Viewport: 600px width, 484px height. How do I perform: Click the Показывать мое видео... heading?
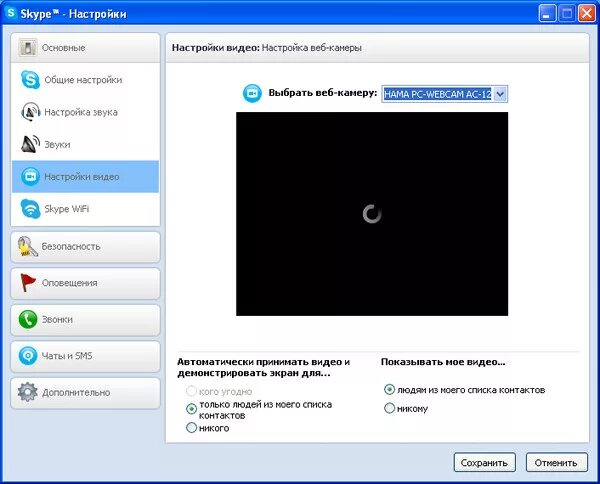[x=443, y=362]
